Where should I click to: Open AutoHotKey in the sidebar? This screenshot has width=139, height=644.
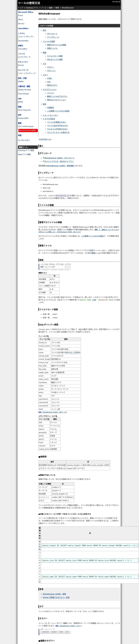click(23, 41)
